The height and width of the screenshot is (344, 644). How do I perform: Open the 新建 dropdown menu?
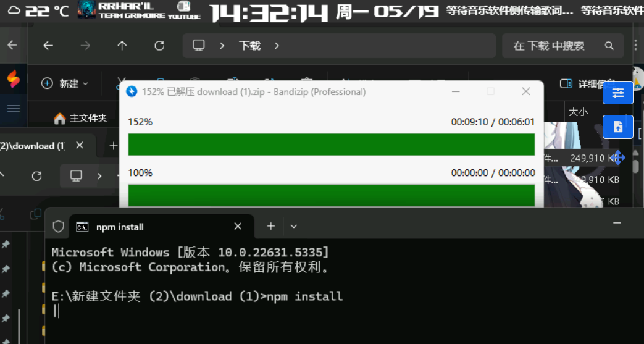pyautogui.click(x=65, y=83)
